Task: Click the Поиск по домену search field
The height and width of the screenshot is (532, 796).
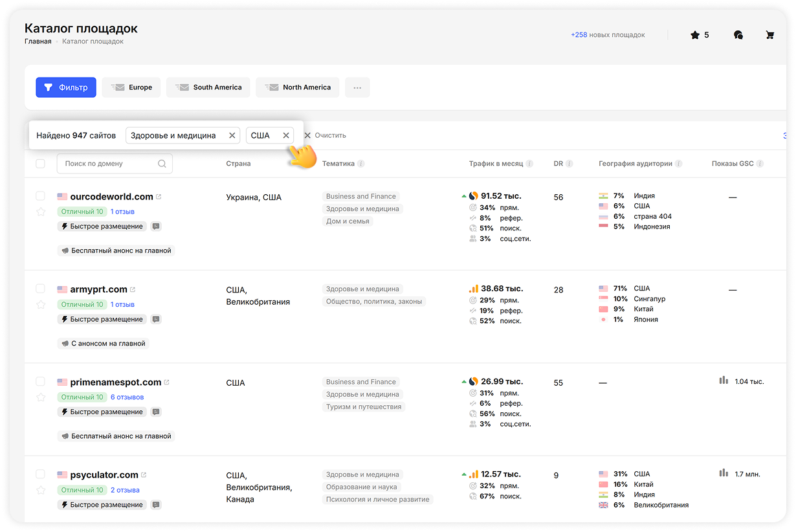Action: tap(110, 164)
